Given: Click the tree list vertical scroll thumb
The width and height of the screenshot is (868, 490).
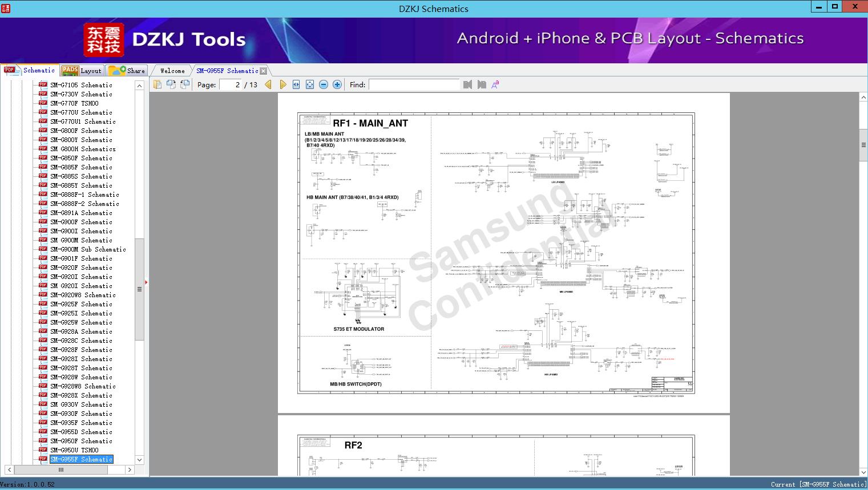Looking at the screenshot, I should click(x=139, y=289).
